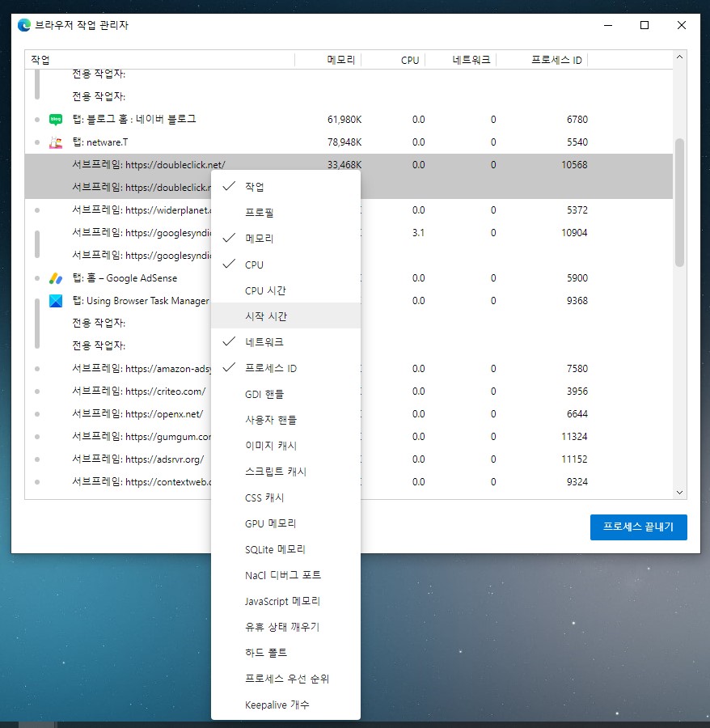The image size is (710, 728).
Task: Enable the 프로필 column
Action: (x=285, y=213)
